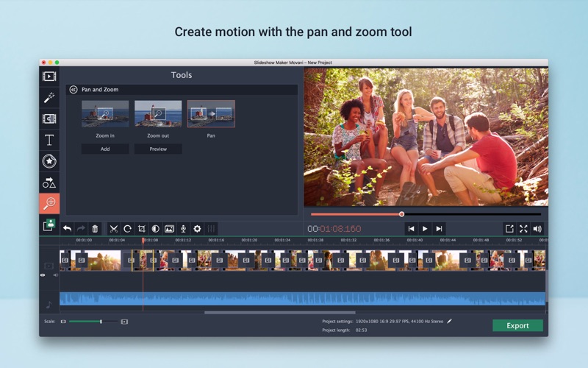
Task: Select the Transitions tab in the sidebar
Action: coord(49,118)
